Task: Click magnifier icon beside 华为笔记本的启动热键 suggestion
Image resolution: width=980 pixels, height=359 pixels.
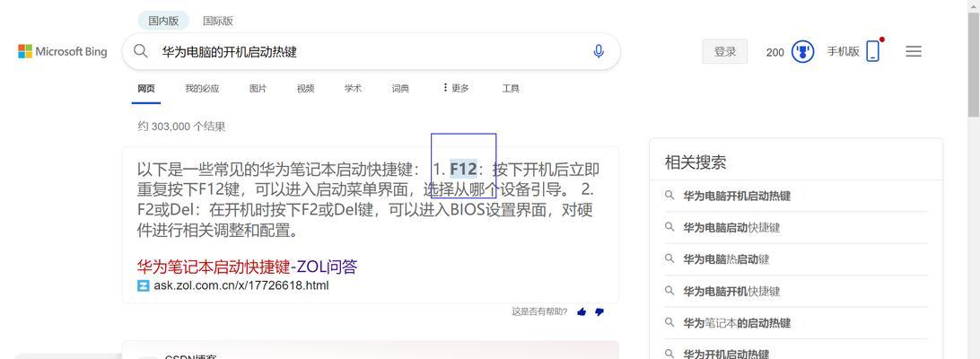Action: 669,323
